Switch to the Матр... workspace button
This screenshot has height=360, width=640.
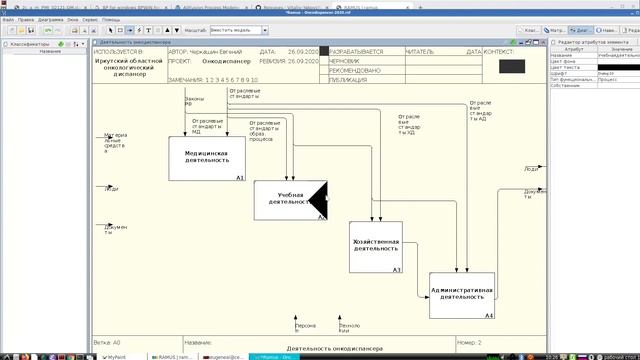coord(554,30)
